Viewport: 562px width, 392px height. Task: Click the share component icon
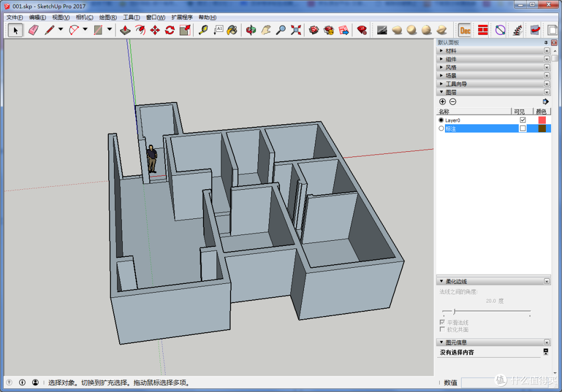click(x=329, y=30)
